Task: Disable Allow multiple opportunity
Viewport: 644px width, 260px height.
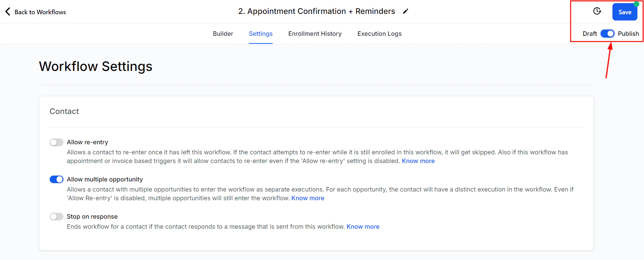Action: 56,179
